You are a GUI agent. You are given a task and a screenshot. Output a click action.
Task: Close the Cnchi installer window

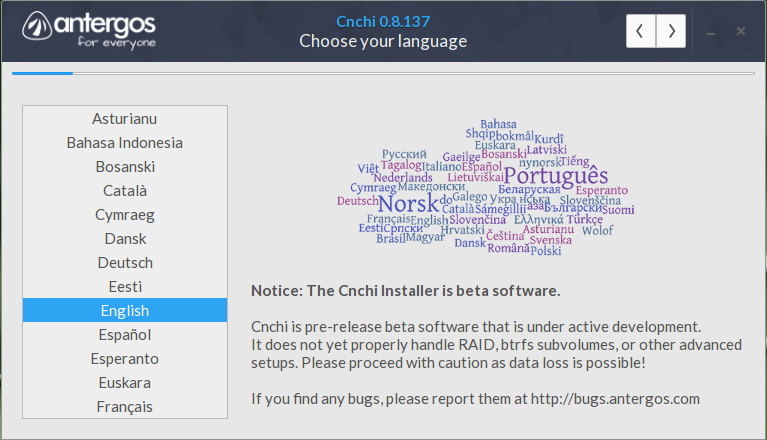(741, 31)
